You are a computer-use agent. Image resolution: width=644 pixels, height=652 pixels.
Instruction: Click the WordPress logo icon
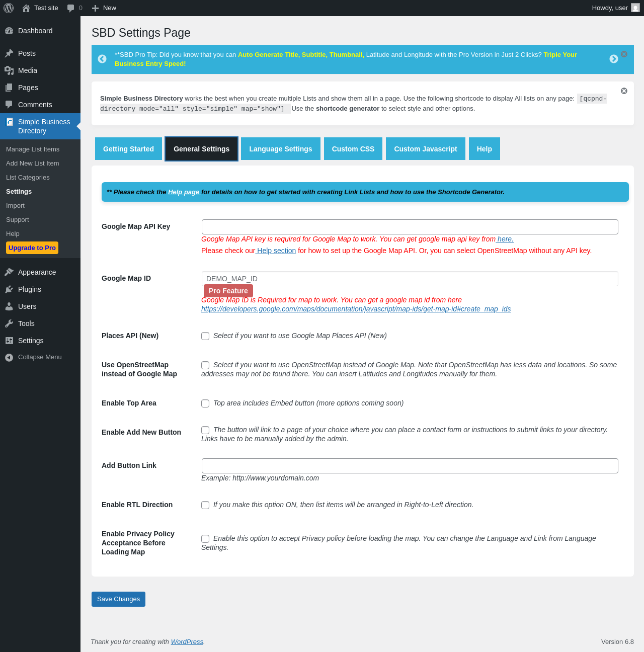click(x=9, y=8)
